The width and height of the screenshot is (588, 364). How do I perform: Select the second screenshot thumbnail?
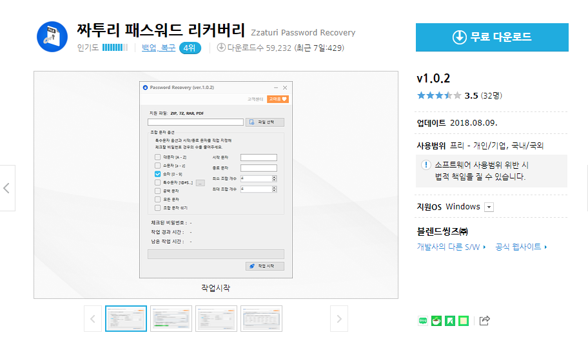[x=171, y=319]
